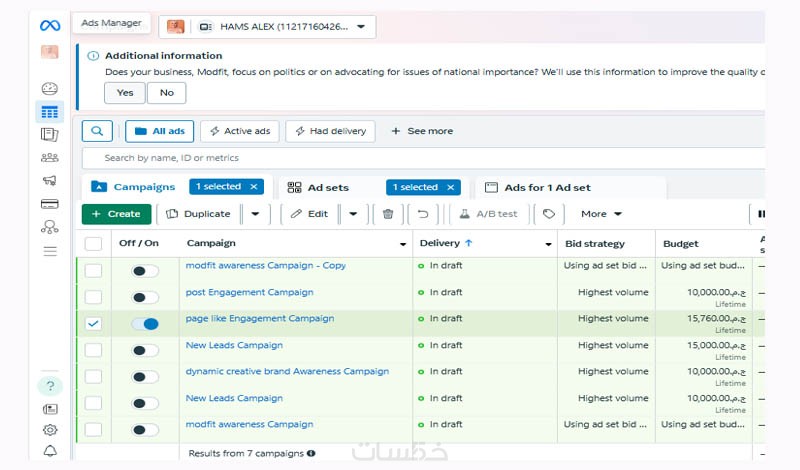
Task: Open the More dropdown in toolbar
Action: pos(601,214)
